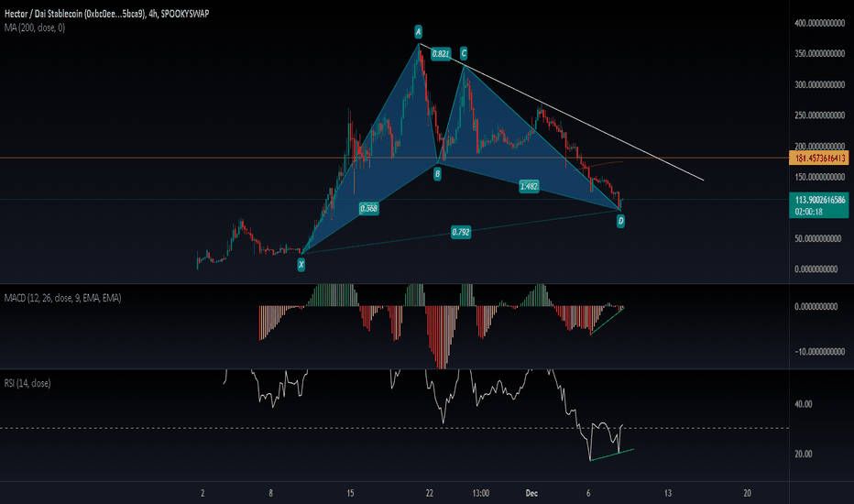Screen dimensions: 854x504
Task: Select the 1.482 ratio label
Action: pos(529,186)
